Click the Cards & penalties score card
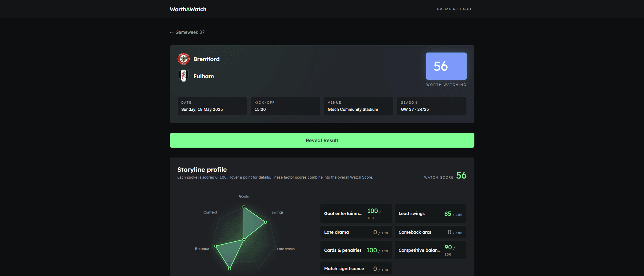 click(356, 250)
